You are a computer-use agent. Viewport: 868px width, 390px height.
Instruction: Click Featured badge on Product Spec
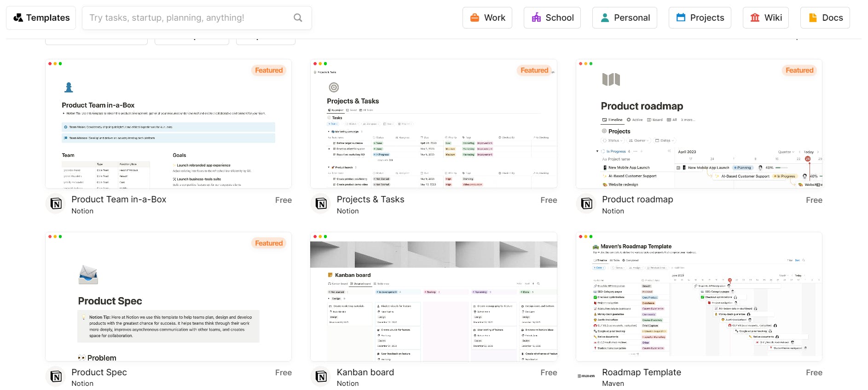[269, 243]
